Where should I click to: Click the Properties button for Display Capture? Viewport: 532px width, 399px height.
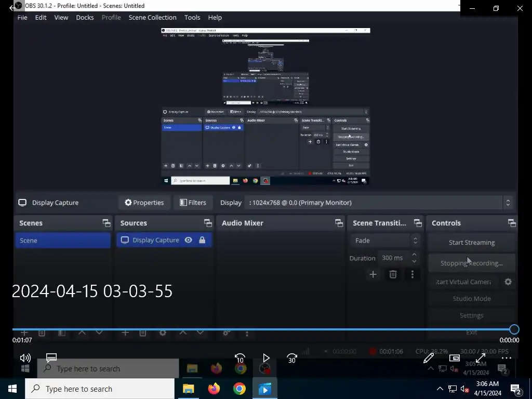(x=144, y=203)
